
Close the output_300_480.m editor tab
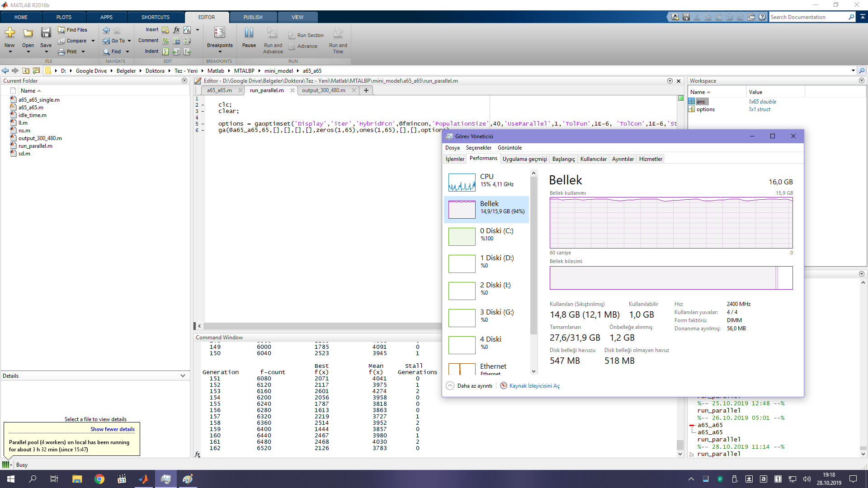tap(354, 90)
